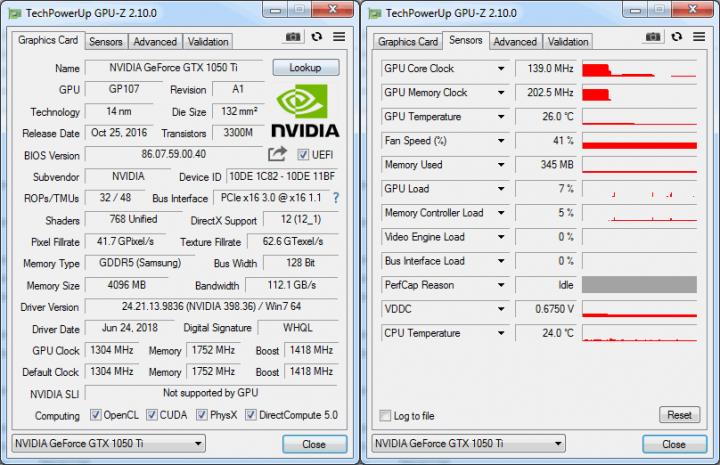This screenshot has width=720, height=465.
Task: Click the GPU-Z title icon in left window
Action: [x=15, y=14]
